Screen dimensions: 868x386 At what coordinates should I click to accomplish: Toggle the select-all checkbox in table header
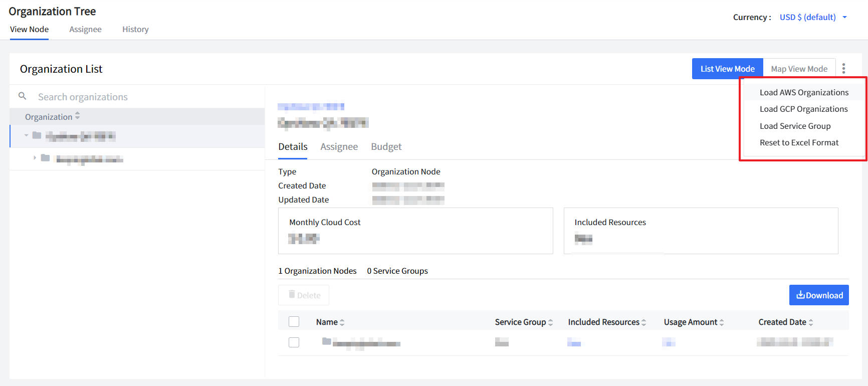(x=294, y=322)
